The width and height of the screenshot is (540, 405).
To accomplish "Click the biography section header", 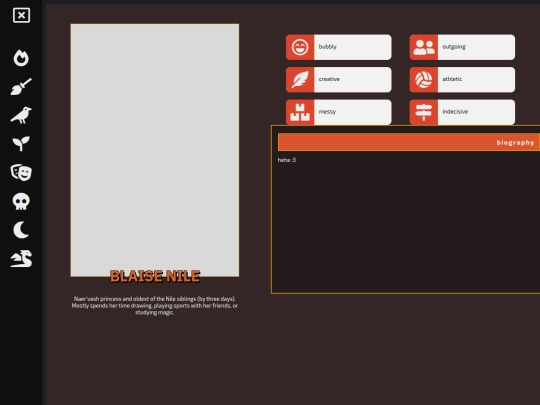I will click(x=409, y=142).
